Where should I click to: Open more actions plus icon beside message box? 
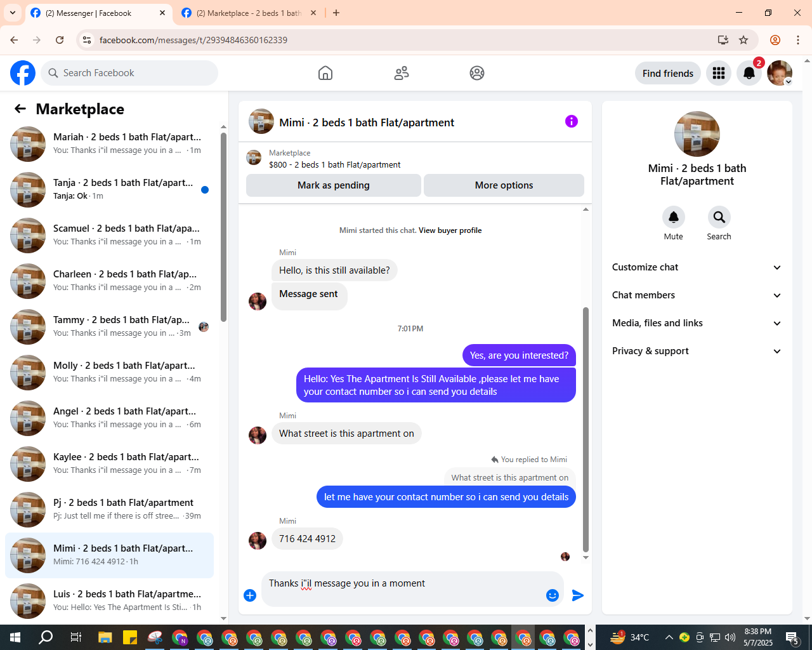[x=250, y=595]
